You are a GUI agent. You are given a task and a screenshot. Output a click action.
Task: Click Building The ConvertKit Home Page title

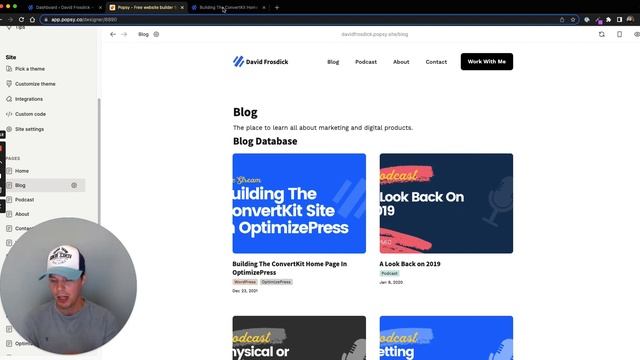click(290, 268)
